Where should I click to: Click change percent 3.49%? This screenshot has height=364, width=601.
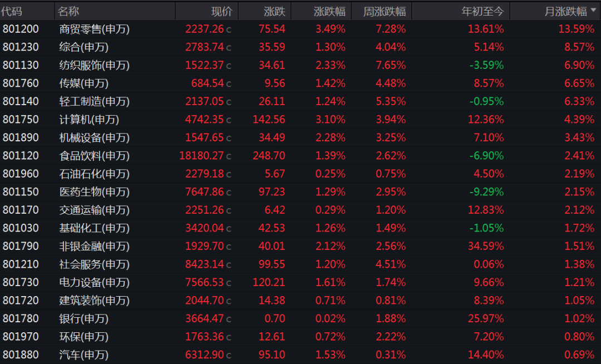pyautogui.click(x=331, y=29)
